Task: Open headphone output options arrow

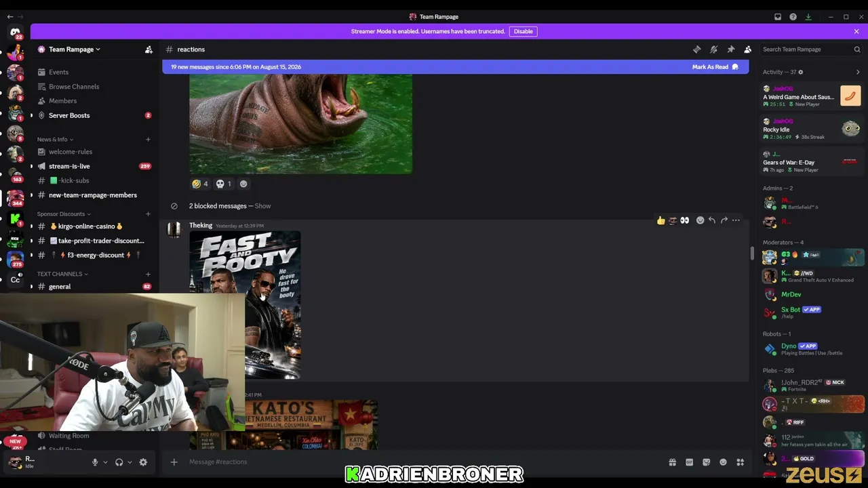Action: [x=130, y=462]
